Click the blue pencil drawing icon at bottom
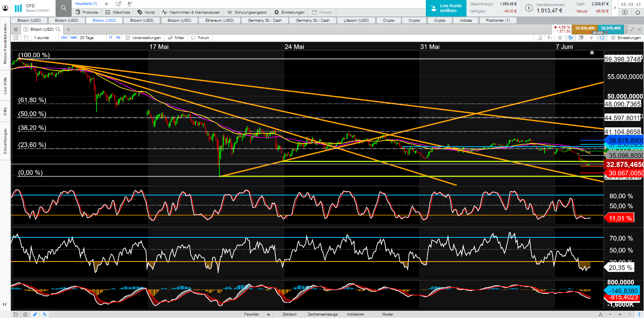644x318 pixels. [35, 314]
